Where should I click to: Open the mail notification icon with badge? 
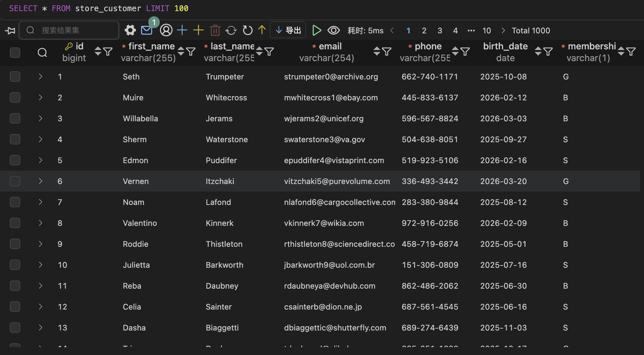tap(147, 30)
